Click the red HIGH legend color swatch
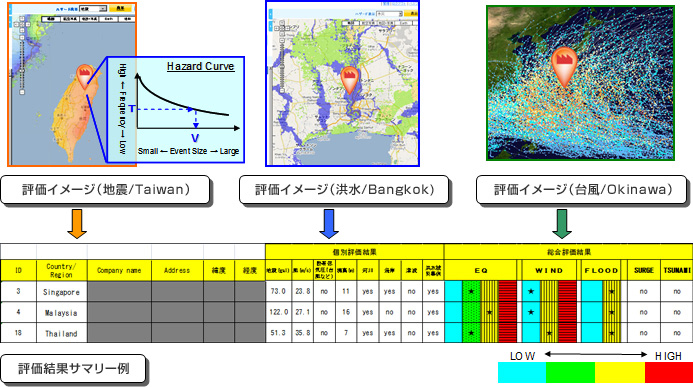This screenshot has height=388, width=693. click(x=669, y=373)
